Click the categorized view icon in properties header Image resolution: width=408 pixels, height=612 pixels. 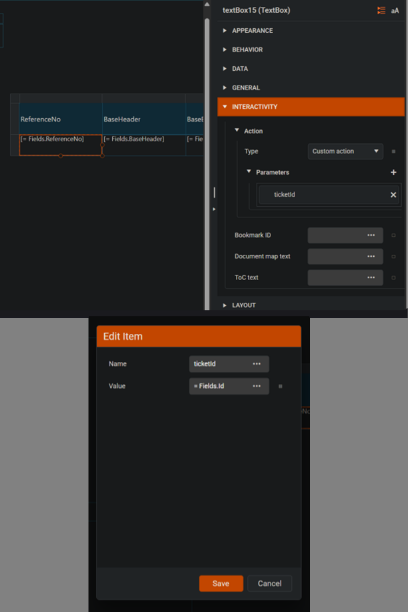tap(381, 11)
